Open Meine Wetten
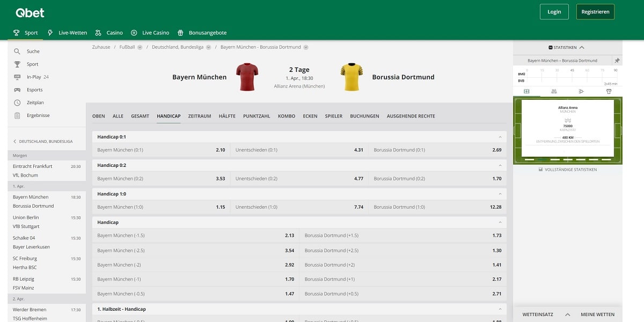 pos(597,314)
